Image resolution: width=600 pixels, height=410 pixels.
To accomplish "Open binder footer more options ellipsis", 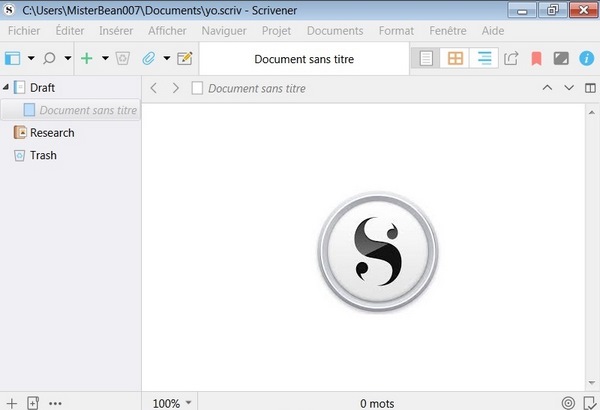I will point(55,403).
